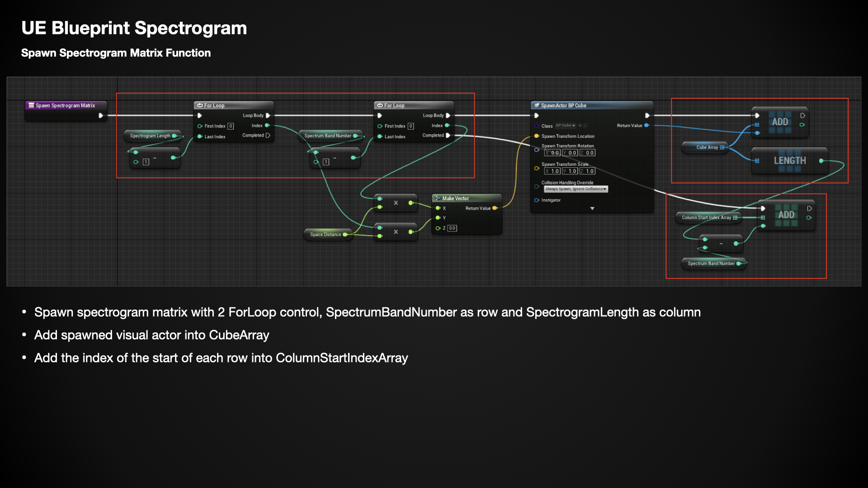Click the SpawnActor BP Cube node header
Viewport: 868px width, 488px height.
pos(592,105)
